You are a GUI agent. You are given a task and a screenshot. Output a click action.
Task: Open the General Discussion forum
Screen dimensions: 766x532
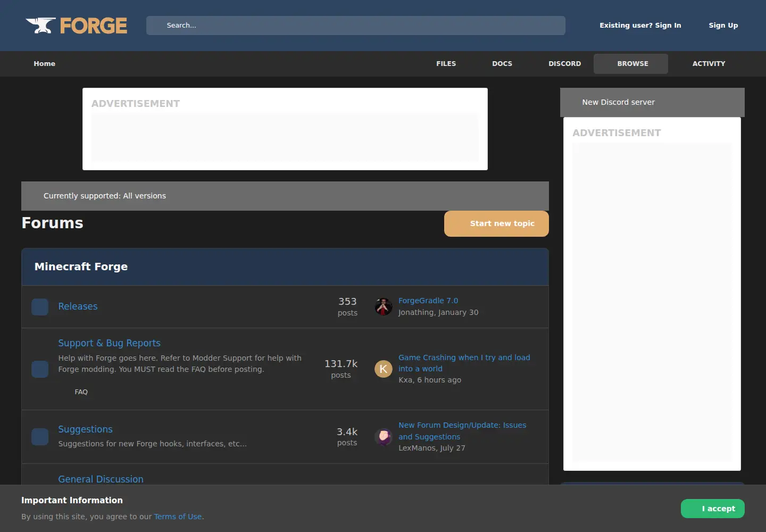coord(101,479)
